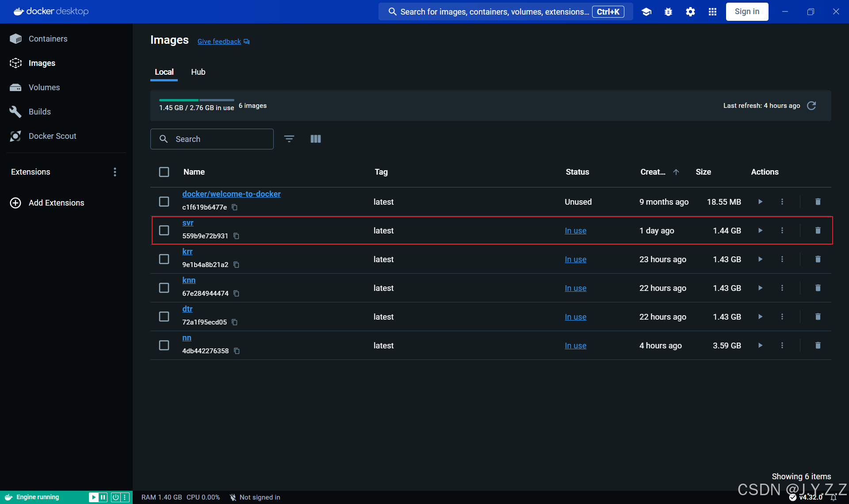Open Docker Scout in the sidebar
849x504 pixels.
tap(52, 136)
